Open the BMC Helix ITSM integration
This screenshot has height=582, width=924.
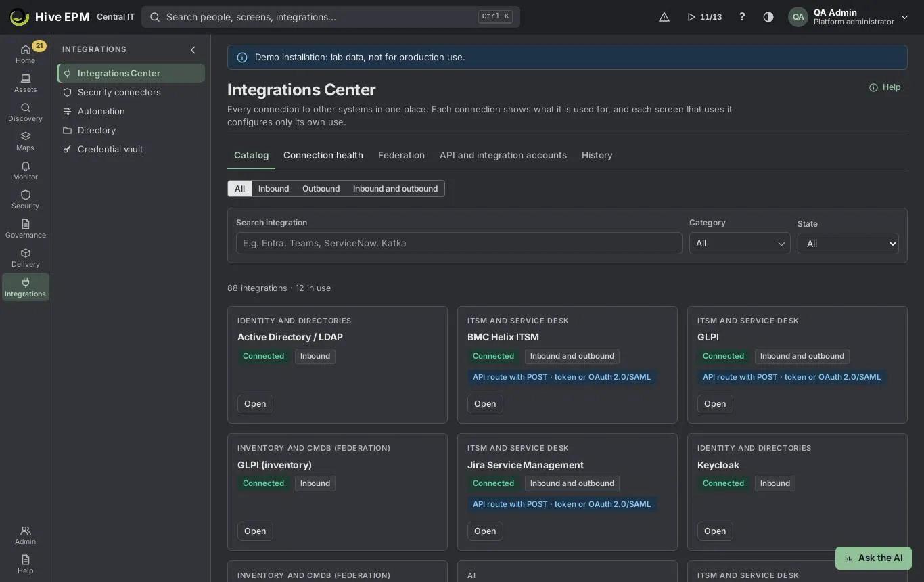coord(484,404)
